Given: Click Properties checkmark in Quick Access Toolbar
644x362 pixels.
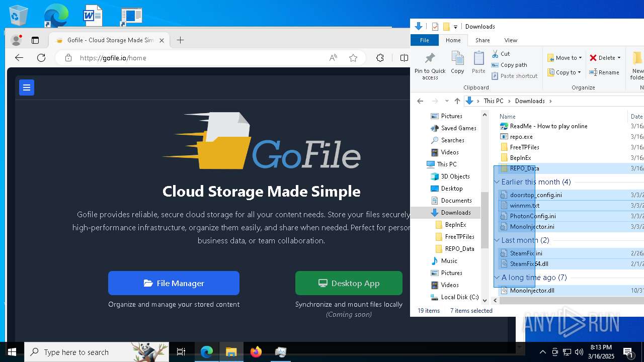Looking at the screenshot, I should [x=435, y=27].
